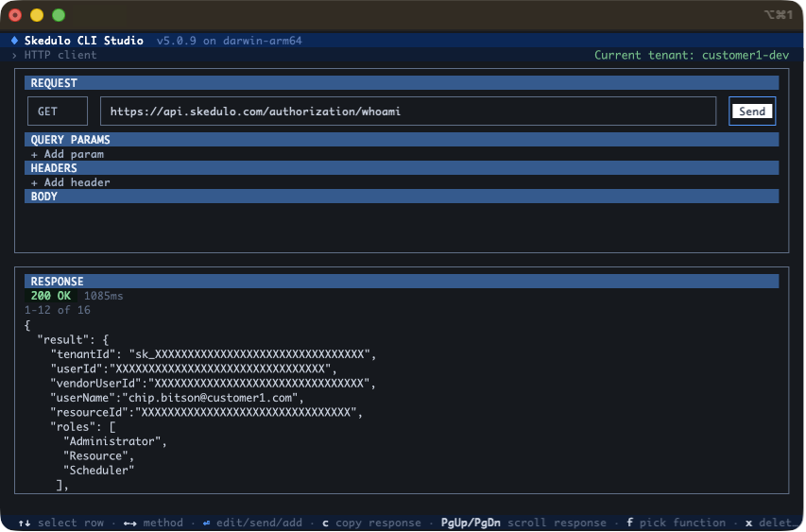Click the HTTP client breadcrumb
Screen dimensions: 806x532
60,55
